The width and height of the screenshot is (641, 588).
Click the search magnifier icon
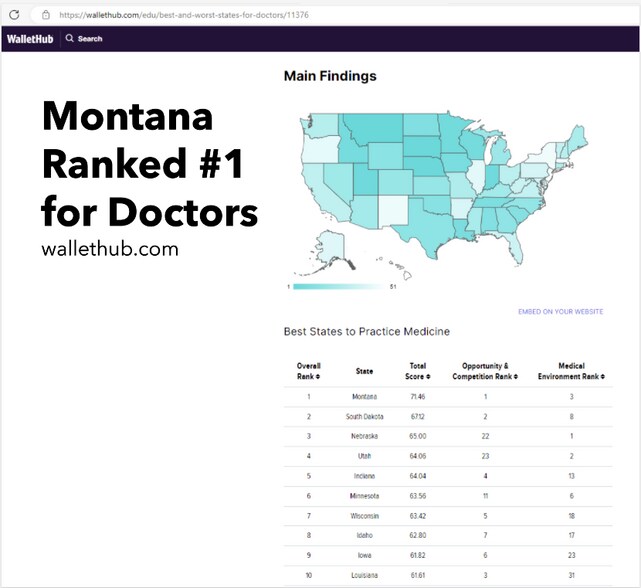tap(69, 39)
